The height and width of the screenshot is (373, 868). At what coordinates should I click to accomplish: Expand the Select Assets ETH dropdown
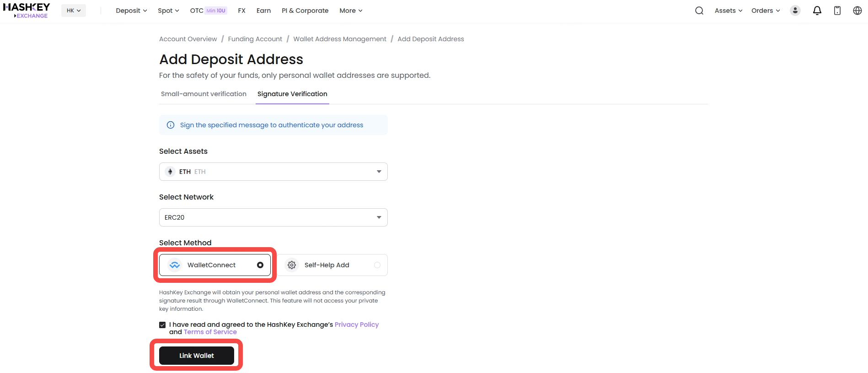click(x=273, y=172)
